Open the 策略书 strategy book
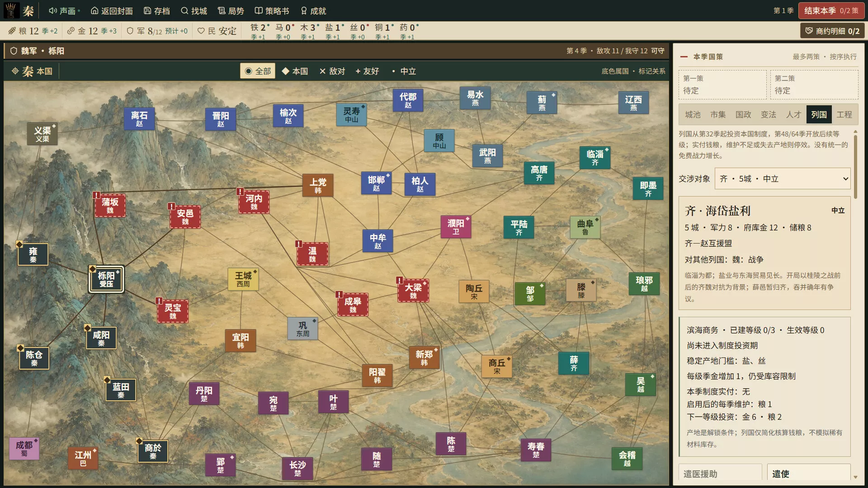The image size is (868, 488). click(x=272, y=11)
